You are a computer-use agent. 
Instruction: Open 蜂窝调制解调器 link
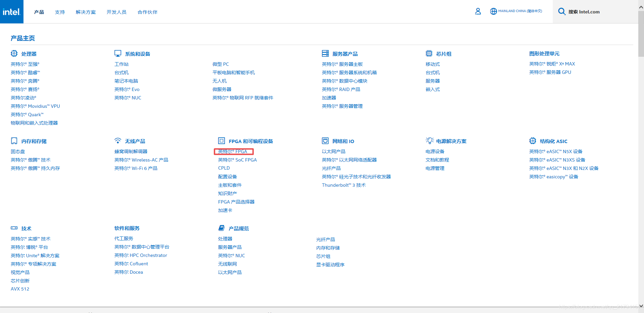point(131,151)
